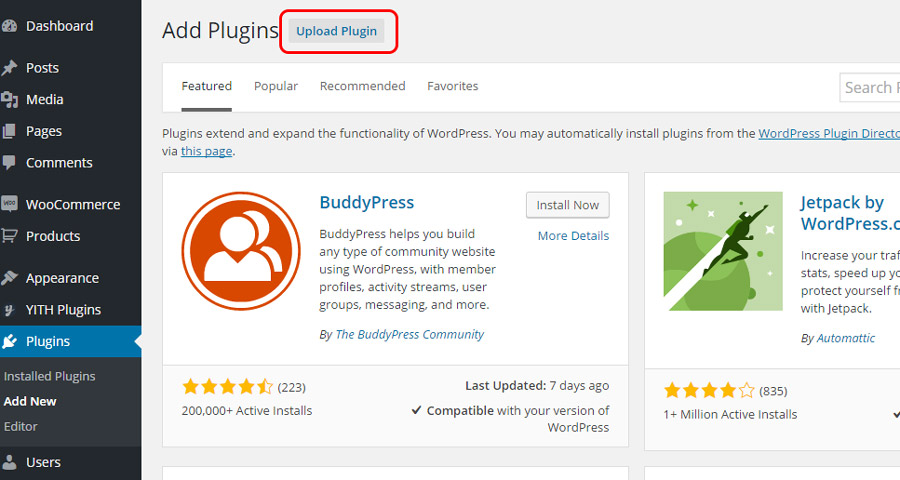Click the Comments speech bubble icon
900x480 pixels.
pos(9,162)
